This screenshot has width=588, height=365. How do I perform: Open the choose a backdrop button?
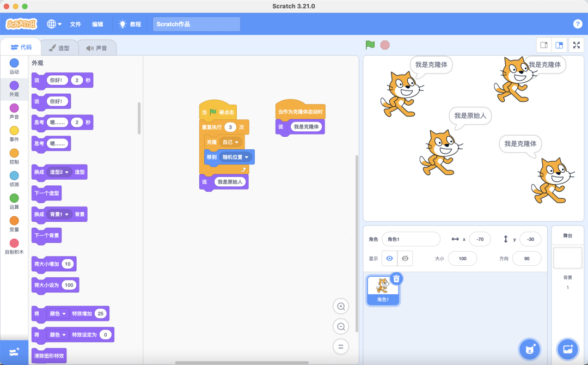pos(568,349)
